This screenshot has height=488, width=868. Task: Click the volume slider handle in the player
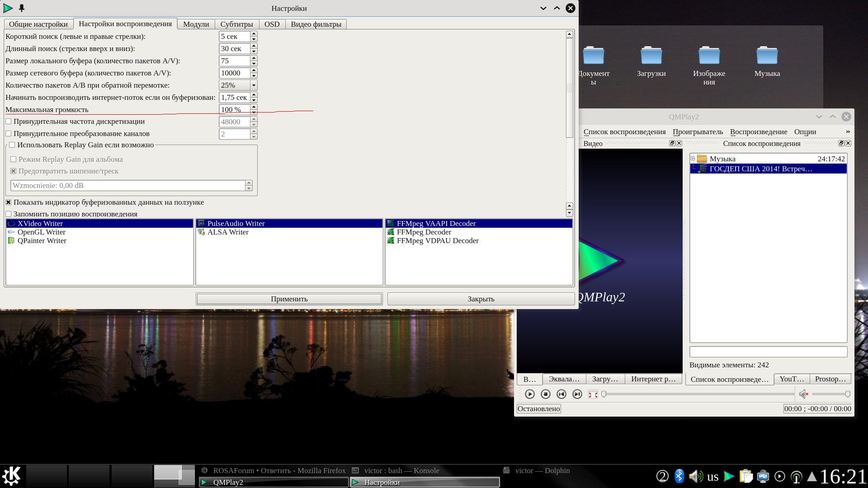click(848, 394)
